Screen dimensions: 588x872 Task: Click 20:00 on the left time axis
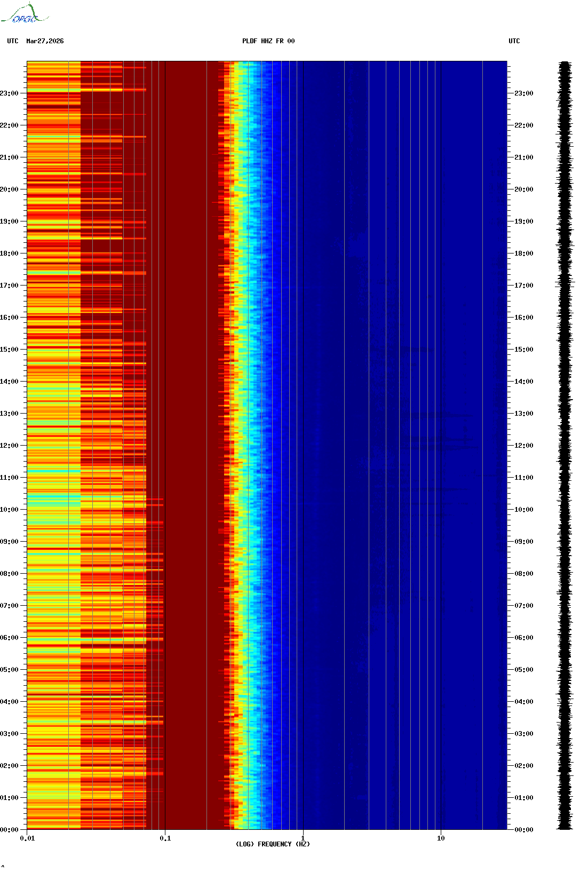tap(9, 189)
